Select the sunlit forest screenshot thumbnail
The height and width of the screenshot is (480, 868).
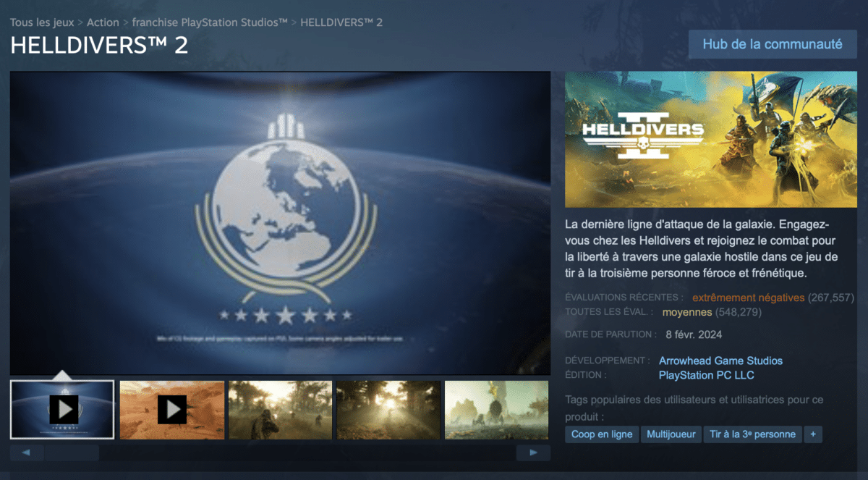pos(388,410)
